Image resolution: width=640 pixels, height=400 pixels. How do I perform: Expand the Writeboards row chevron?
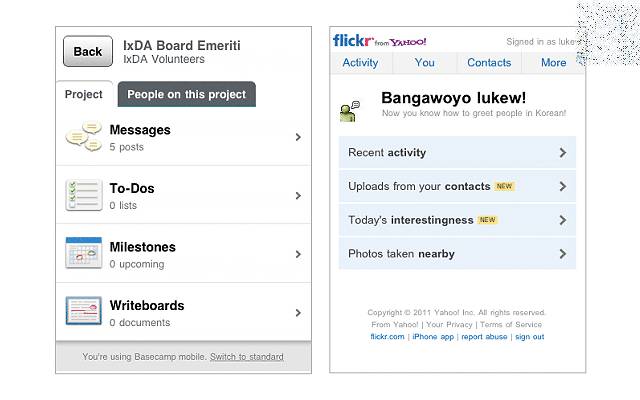point(298,313)
